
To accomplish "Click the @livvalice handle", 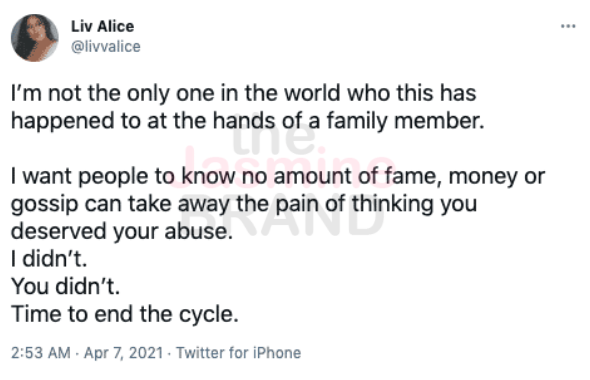I will (x=106, y=47).
